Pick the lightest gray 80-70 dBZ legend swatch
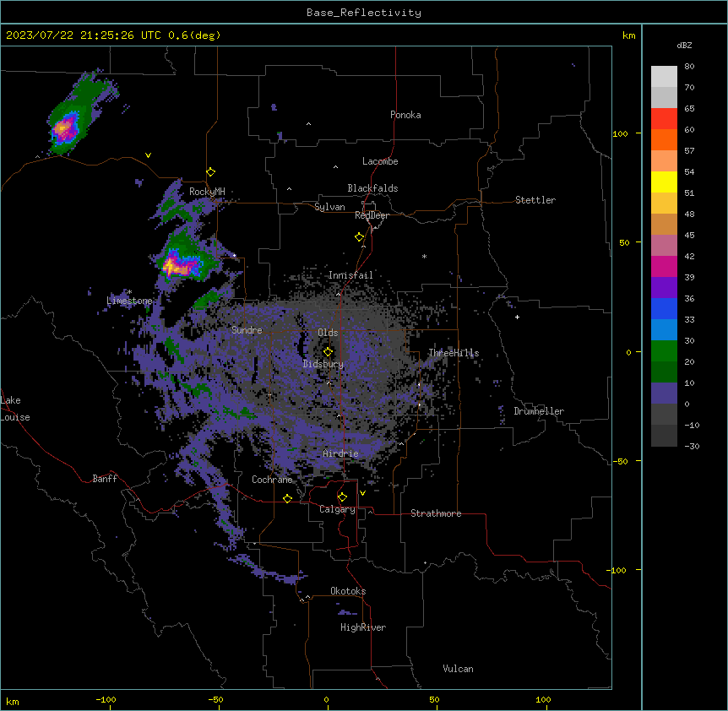 point(664,77)
